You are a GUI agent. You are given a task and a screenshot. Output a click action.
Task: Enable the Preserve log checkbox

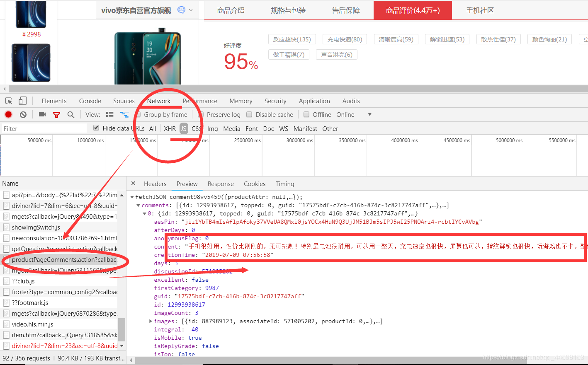point(201,114)
